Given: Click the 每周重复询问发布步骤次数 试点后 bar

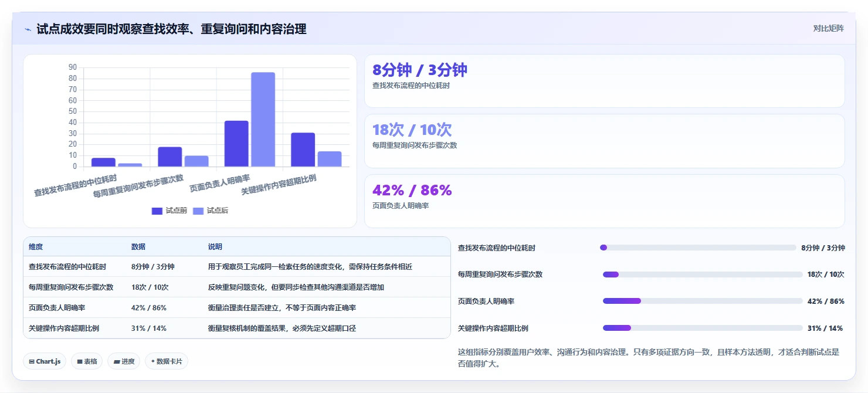Looking at the screenshot, I should click(196, 161).
